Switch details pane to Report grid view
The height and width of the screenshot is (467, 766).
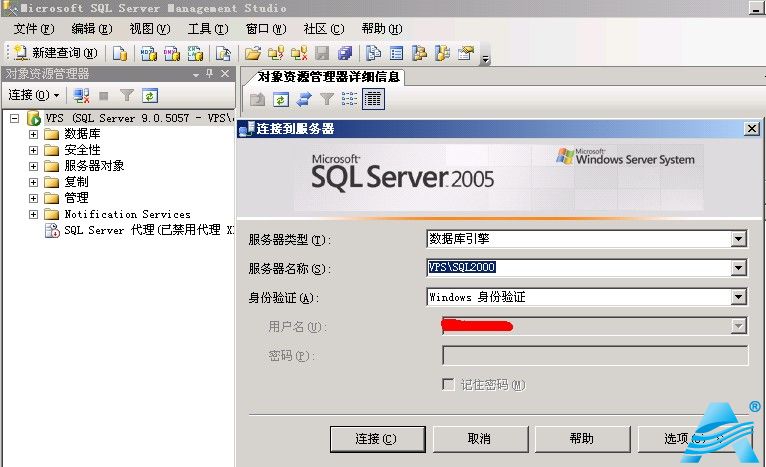pyautogui.click(x=373, y=99)
